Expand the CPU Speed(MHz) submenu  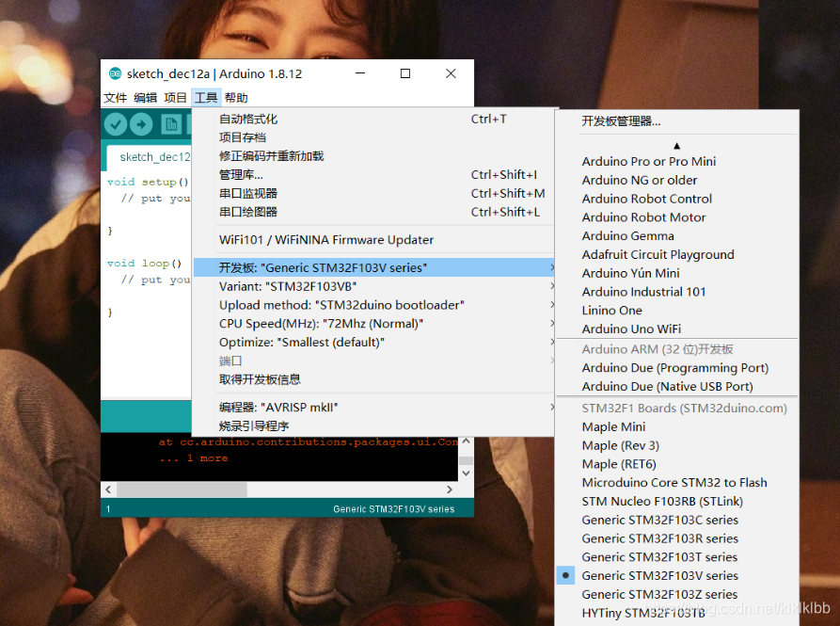(x=373, y=324)
